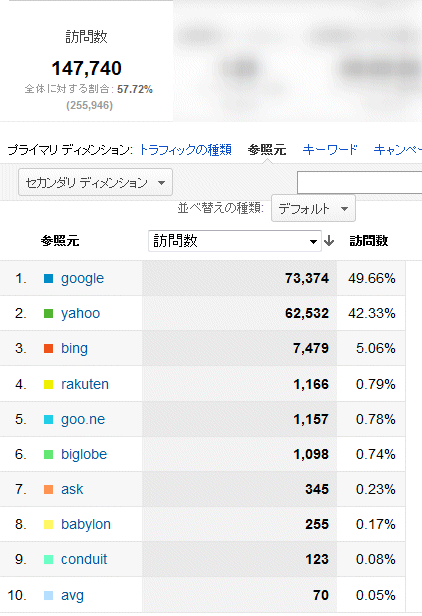Click the 訪問数 summary heading
This screenshot has height=616, width=422.
pos(86,37)
